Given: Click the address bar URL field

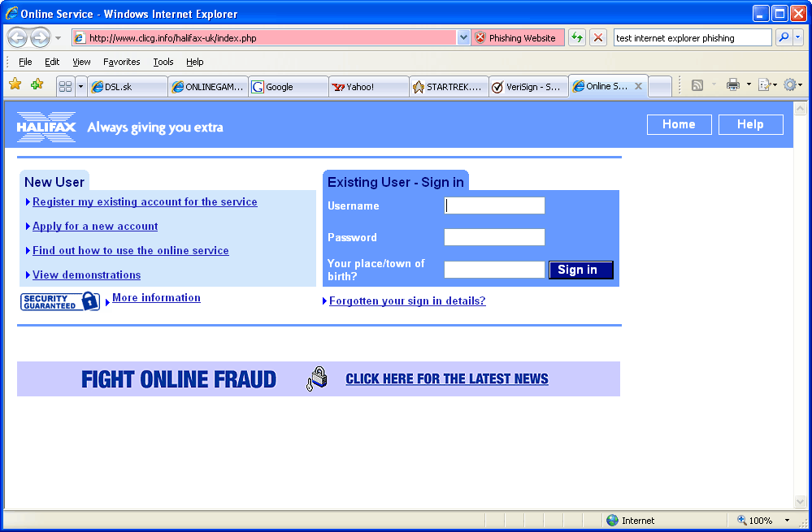Looking at the screenshot, I should point(264,38).
